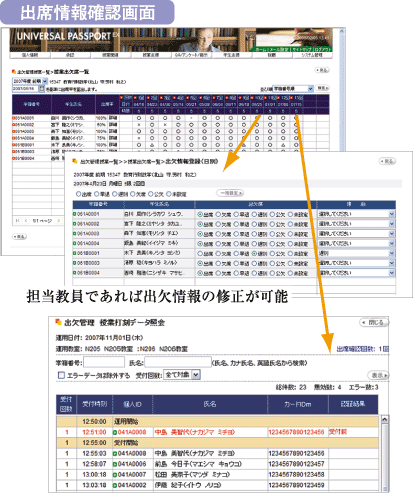Click the green icon beside student ID 06180004
The width and height of the screenshot is (413, 493).
tap(75, 273)
